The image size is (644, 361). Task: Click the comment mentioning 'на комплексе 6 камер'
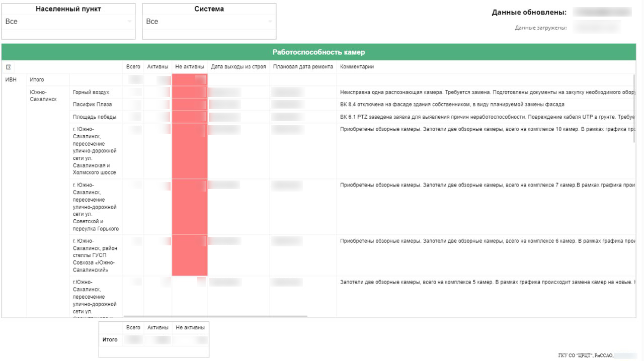[488, 241]
